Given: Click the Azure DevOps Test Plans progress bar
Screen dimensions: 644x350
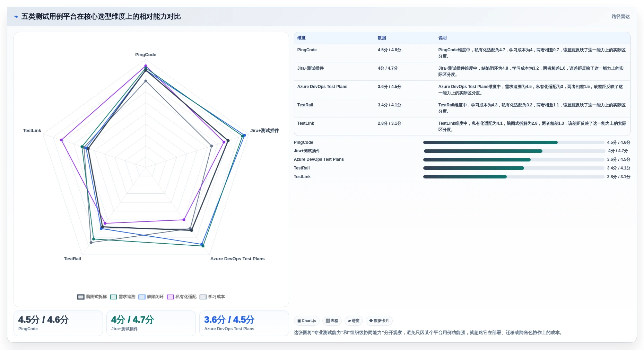Looking at the screenshot, I should 514,160.
